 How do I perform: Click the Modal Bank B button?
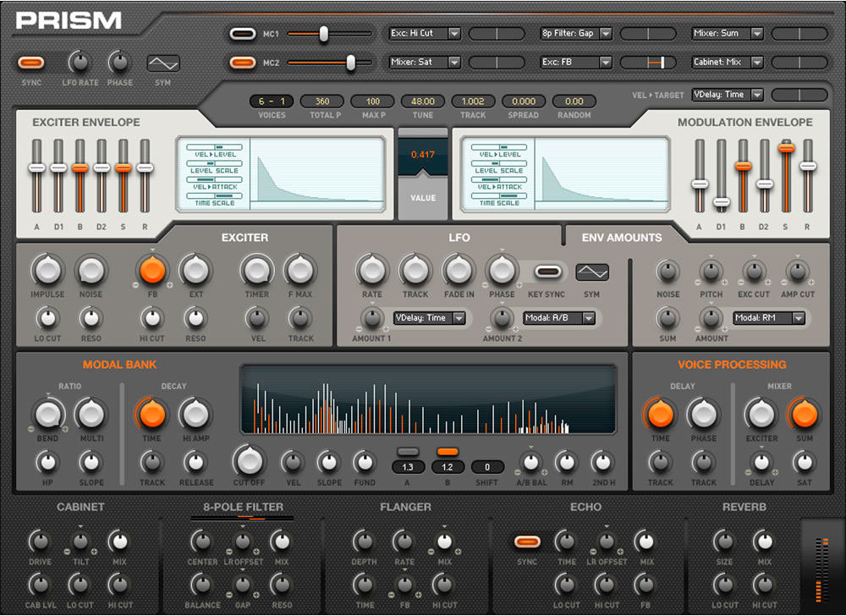point(448,452)
